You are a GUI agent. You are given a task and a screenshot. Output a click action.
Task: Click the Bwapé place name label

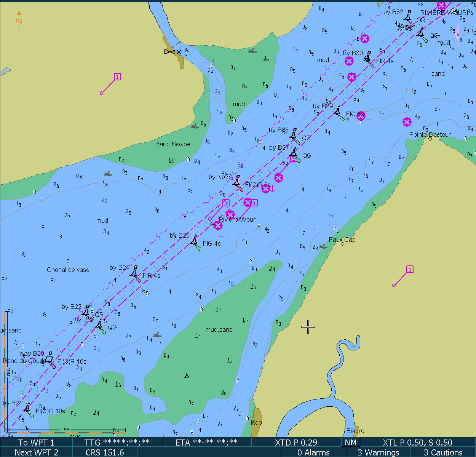pyautogui.click(x=173, y=51)
